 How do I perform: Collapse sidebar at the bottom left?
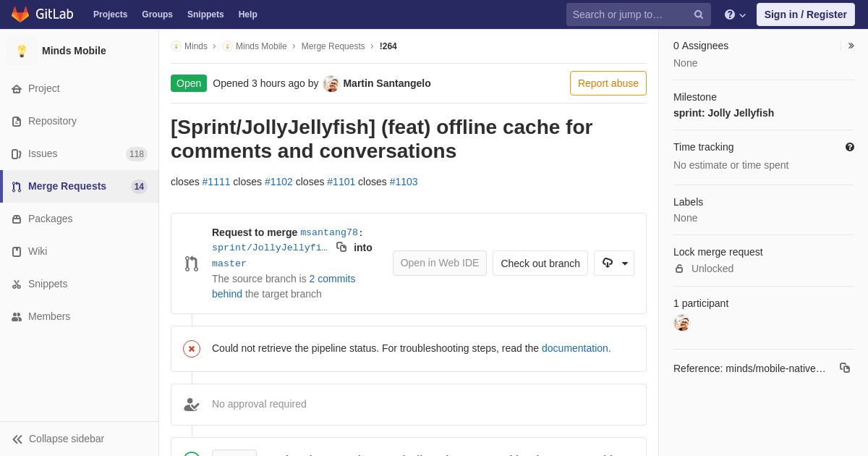click(x=58, y=439)
